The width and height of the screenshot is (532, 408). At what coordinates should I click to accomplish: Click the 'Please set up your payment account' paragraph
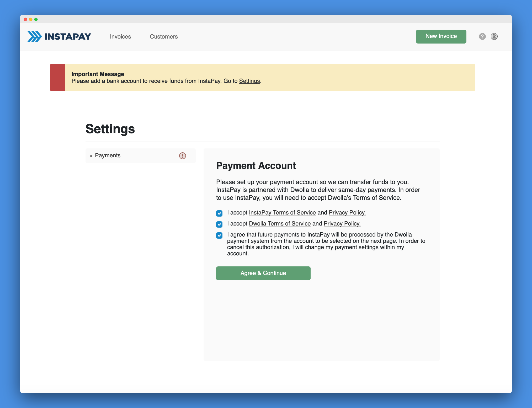tap(318, 190)
